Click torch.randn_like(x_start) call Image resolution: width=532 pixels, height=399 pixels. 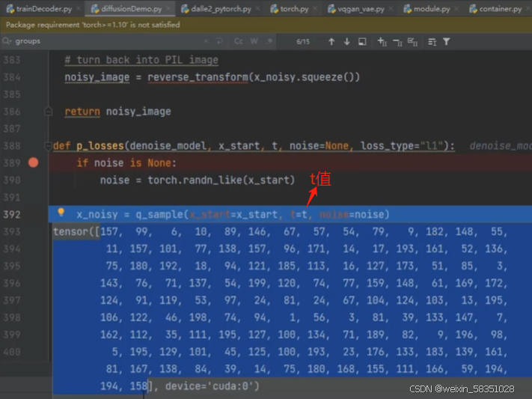221,180
